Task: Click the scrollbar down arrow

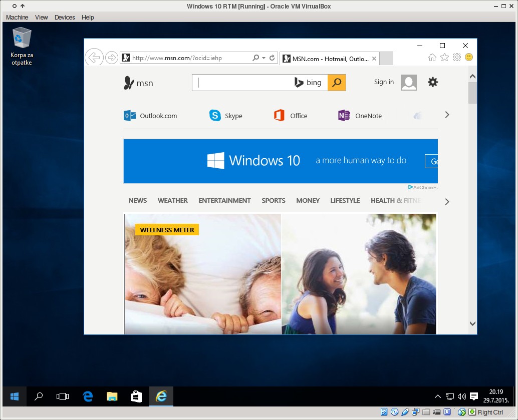Action: point(473,323)
